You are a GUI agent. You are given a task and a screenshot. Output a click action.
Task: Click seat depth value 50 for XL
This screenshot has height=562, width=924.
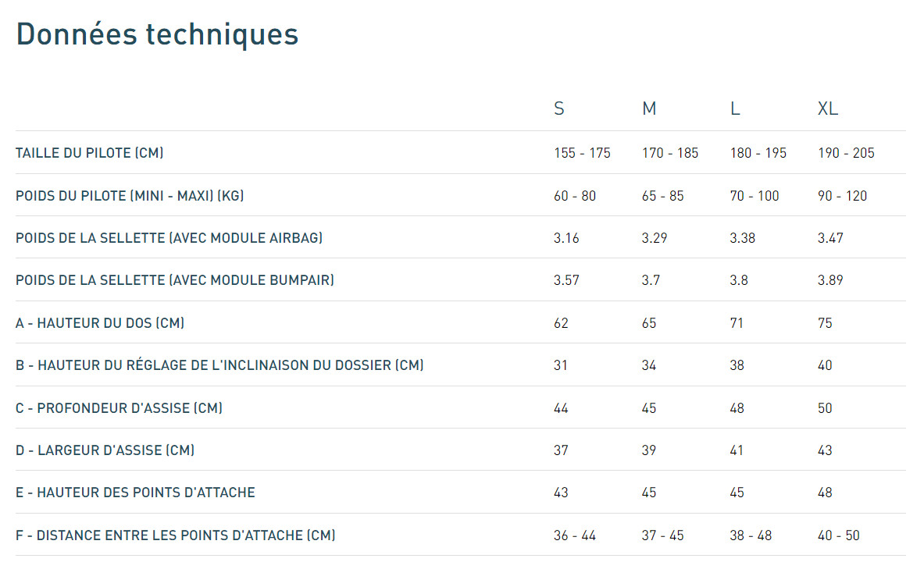(x=825, y=407)
